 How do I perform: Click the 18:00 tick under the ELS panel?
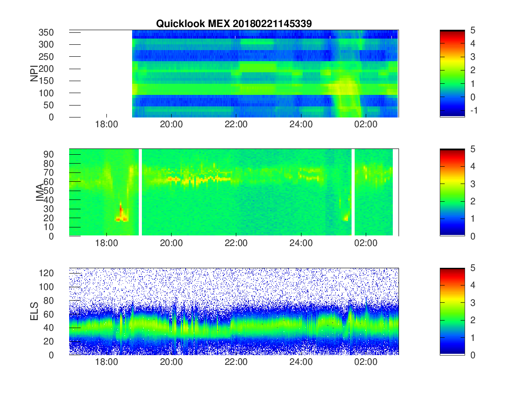[x=106, y=362]
